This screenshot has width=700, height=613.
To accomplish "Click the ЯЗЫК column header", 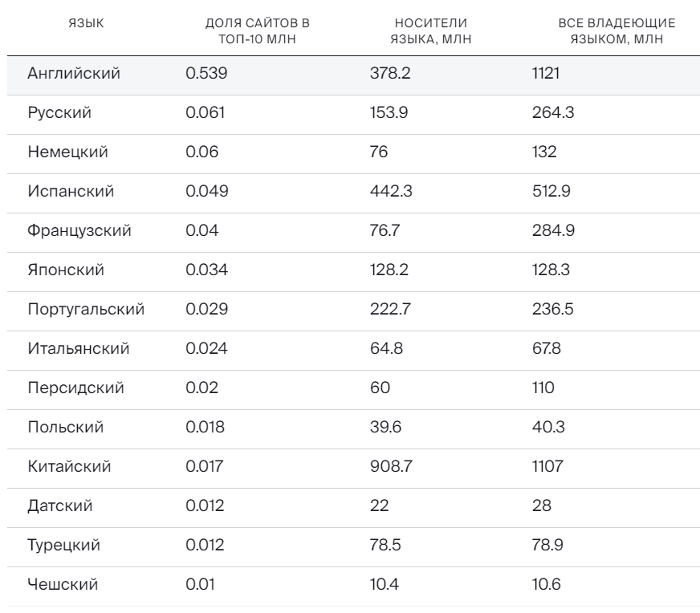I will pos(88,23).
